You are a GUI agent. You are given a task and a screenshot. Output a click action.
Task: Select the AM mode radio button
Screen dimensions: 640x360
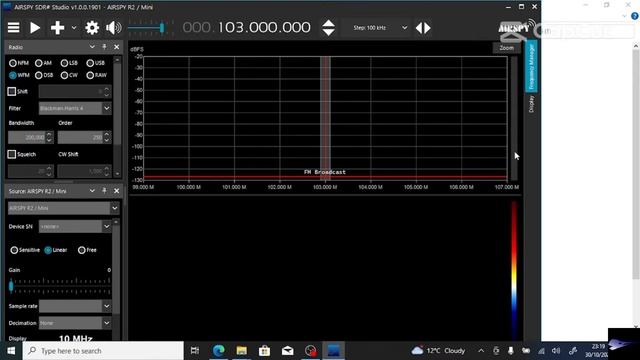38,63
